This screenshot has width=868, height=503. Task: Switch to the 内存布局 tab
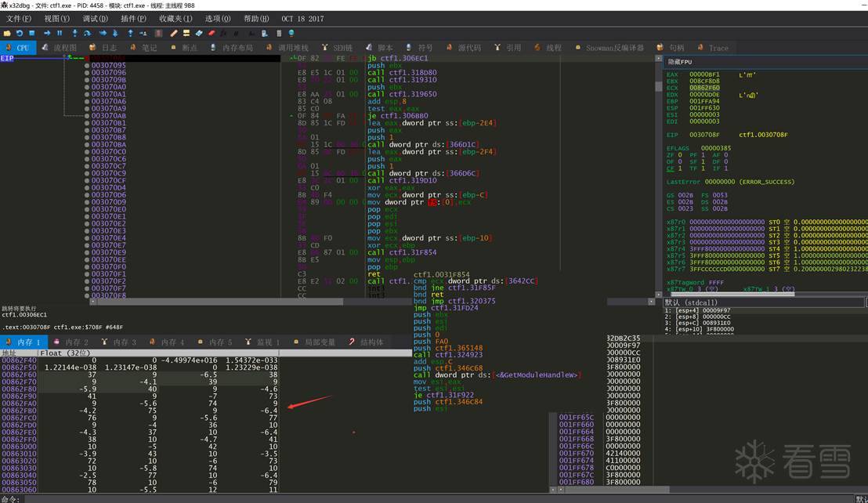[x=232, y=48]
